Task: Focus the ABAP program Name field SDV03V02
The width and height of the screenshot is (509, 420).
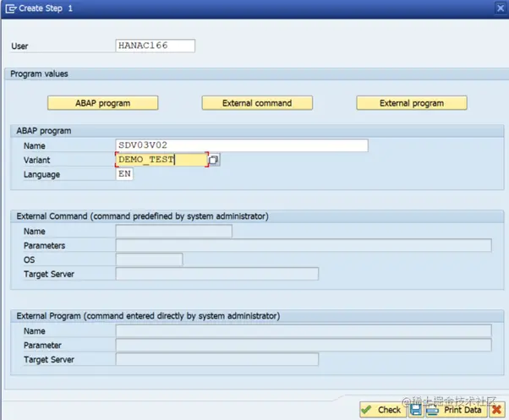Action: [x=242, y=145]
